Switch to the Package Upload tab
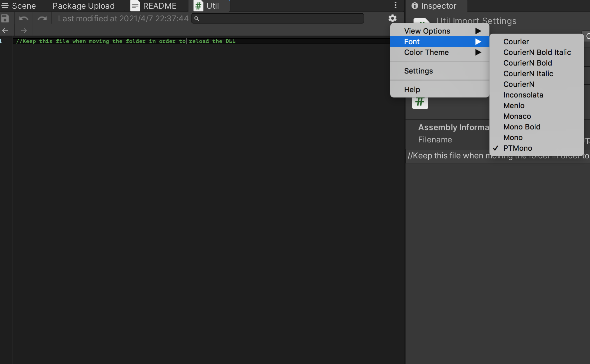The image size is (590, 364). tap(83, 6)
